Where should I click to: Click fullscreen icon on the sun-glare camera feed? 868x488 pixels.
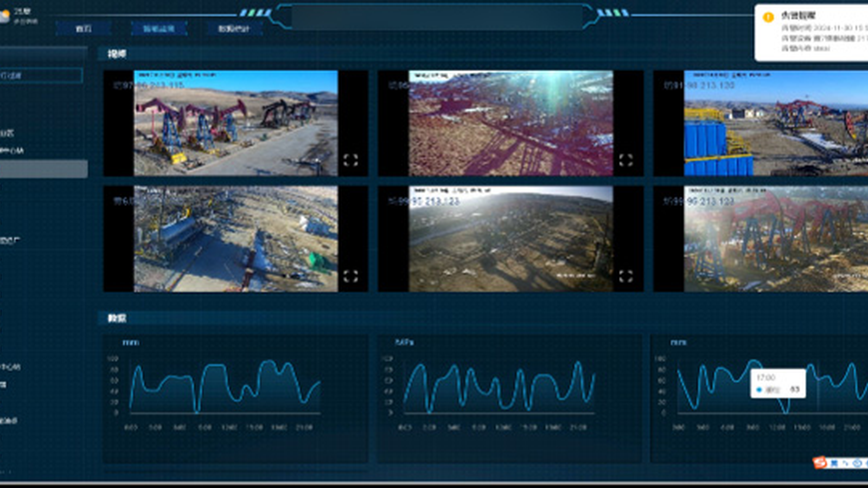point(626,160)
